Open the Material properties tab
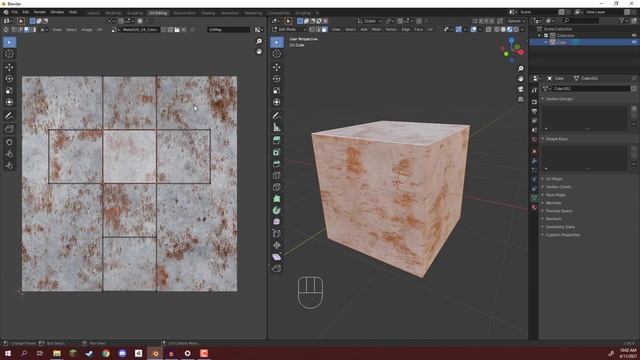The image size is (640, 360). pos(534,207)
